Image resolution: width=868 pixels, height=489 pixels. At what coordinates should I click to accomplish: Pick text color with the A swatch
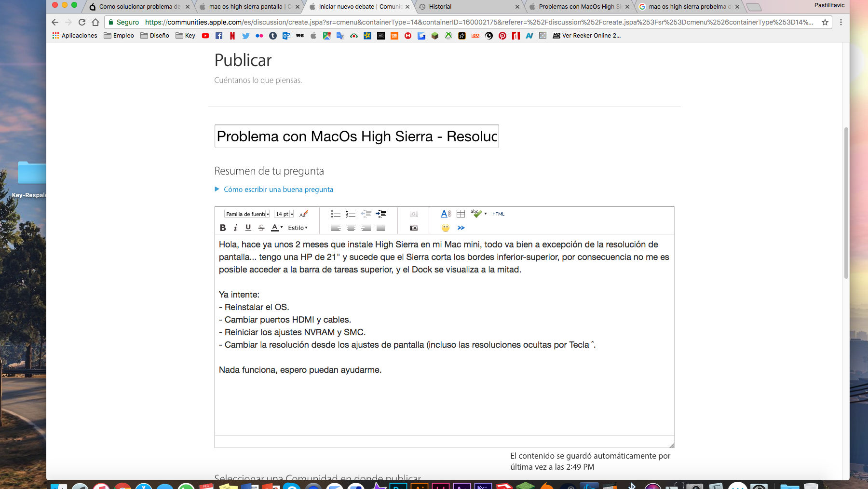274,228
